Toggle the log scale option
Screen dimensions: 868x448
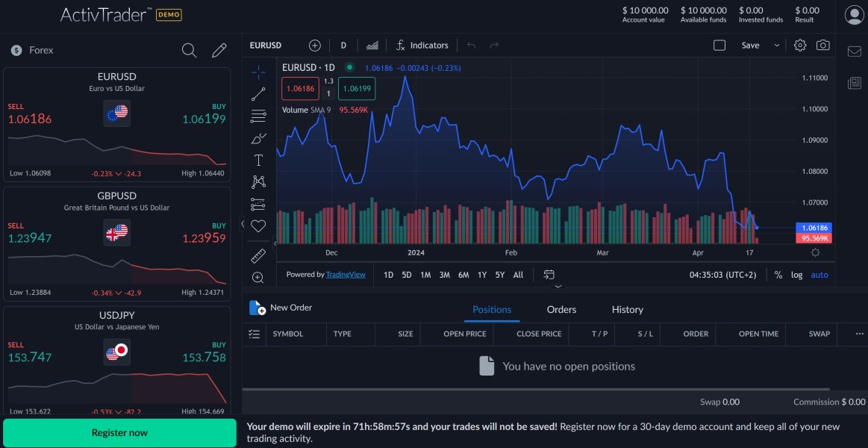pos(797,275)
